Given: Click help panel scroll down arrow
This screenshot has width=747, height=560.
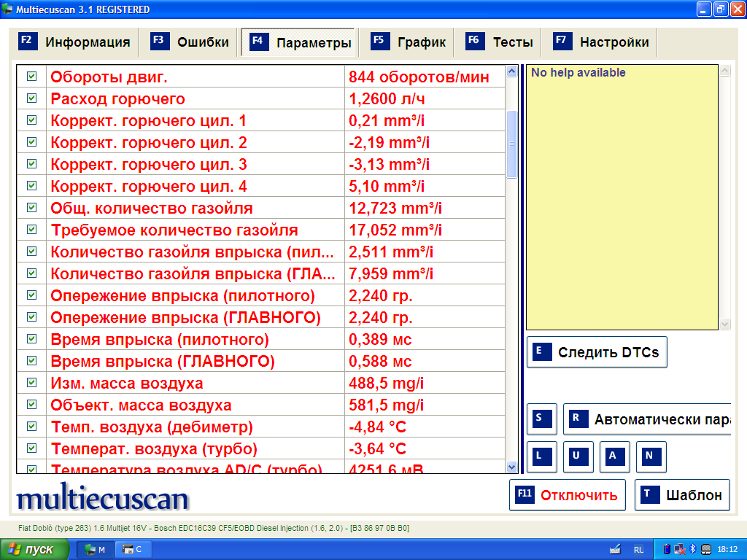Looking at the screenshot, I should tap(724, 324).
